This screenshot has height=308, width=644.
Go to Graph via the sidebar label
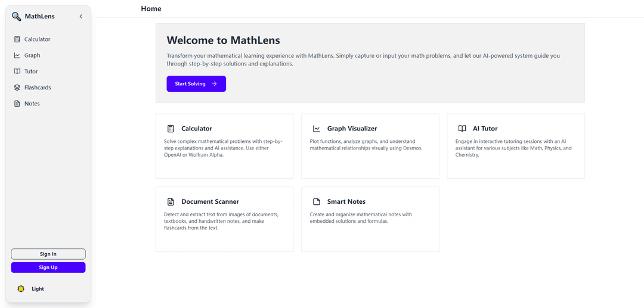32,55
